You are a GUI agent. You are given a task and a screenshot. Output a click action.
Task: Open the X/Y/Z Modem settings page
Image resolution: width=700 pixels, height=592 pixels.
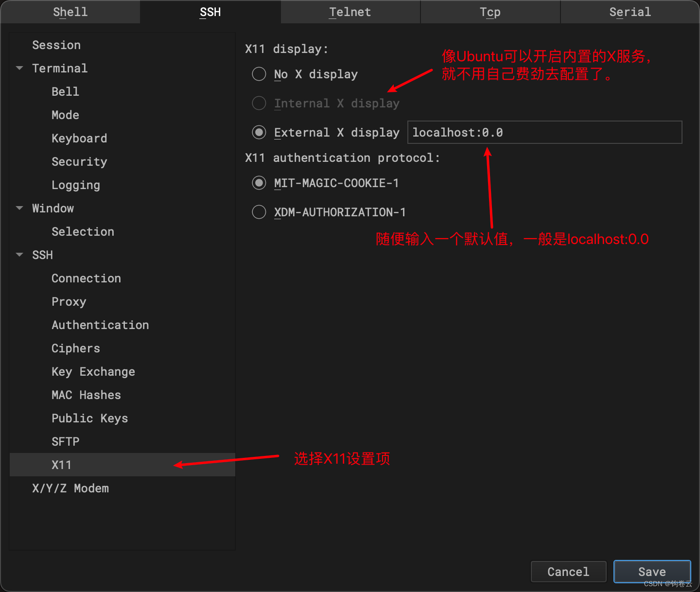pos(70,488)
